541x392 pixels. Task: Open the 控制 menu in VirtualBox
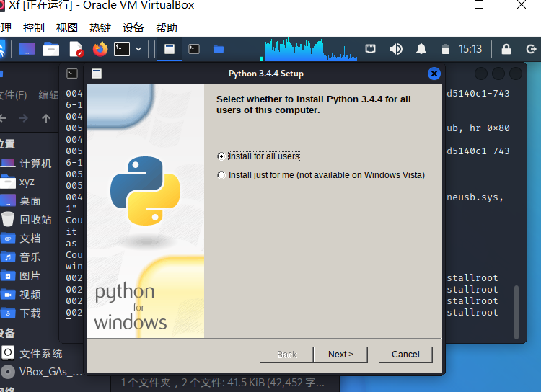(x=33, y=27)
